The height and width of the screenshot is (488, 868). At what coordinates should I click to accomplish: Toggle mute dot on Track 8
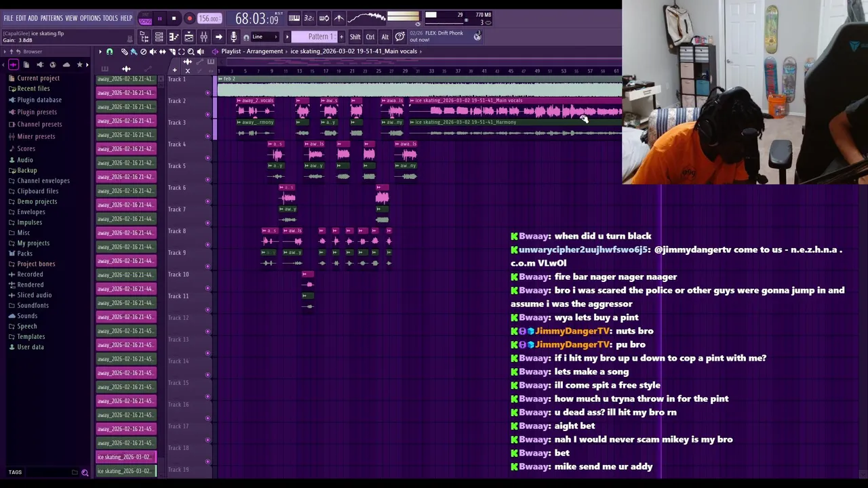(208, 245)
